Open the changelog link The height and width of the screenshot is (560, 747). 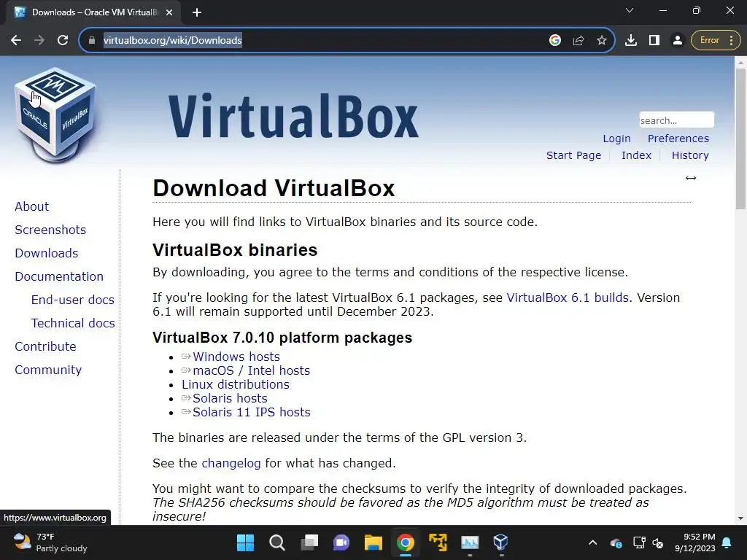(x=231, y=463)
